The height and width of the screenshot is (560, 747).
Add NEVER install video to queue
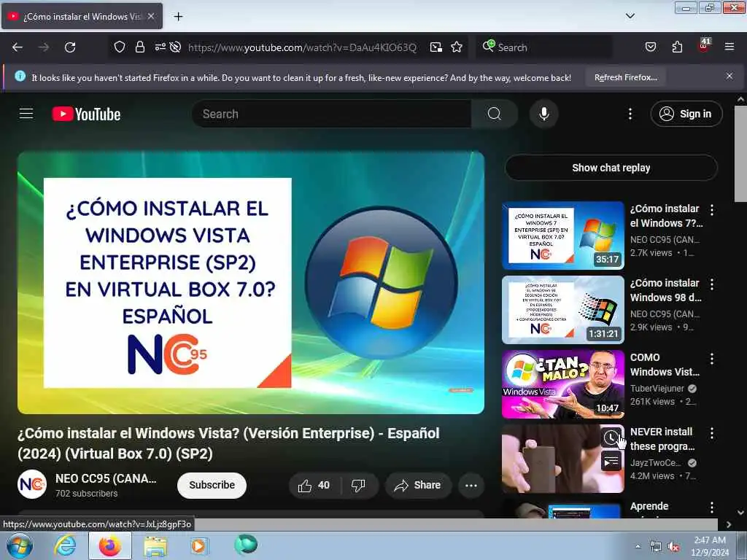(x=612, y=461)
